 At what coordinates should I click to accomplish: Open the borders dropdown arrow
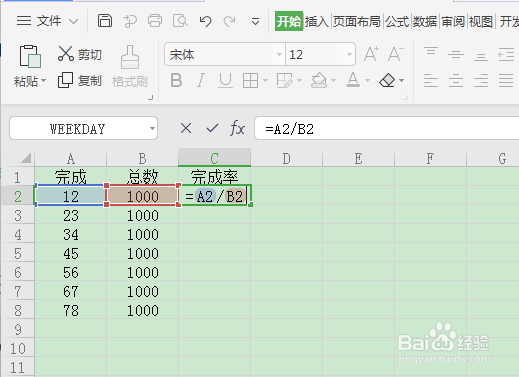click(x=265, y=80)
